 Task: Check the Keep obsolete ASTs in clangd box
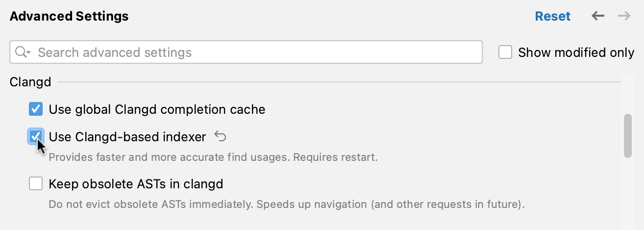pyautogui.click(x=36, y=184)
